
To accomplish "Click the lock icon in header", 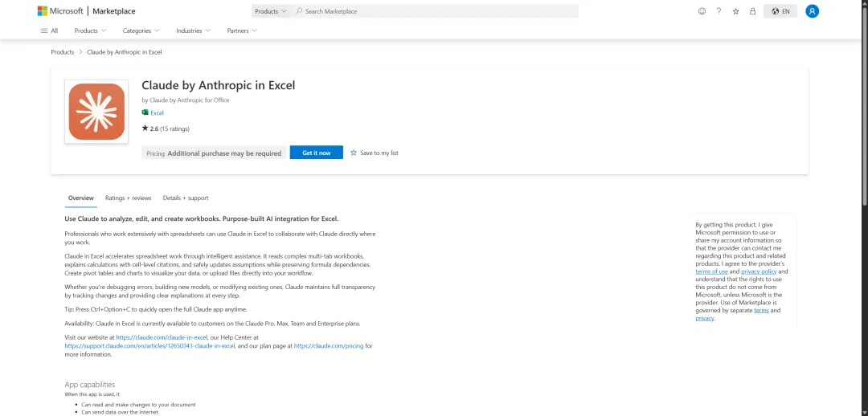I will tap(752, 11).
